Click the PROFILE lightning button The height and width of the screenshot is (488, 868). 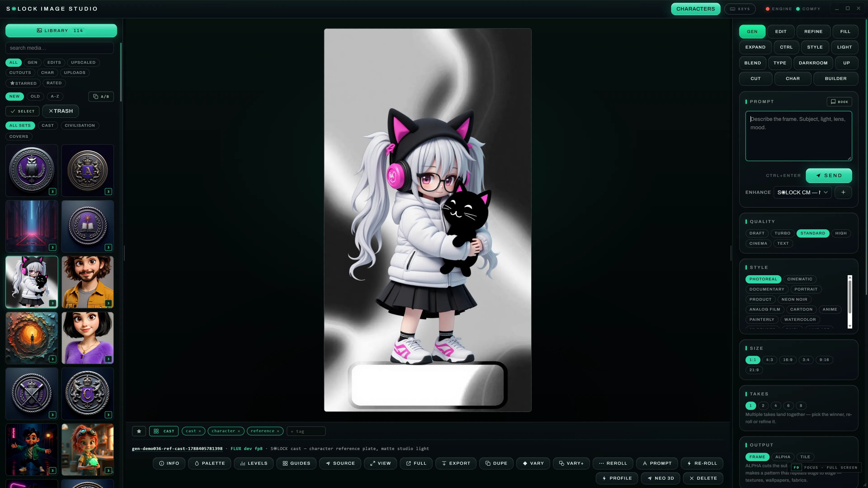tap(617, 478)
